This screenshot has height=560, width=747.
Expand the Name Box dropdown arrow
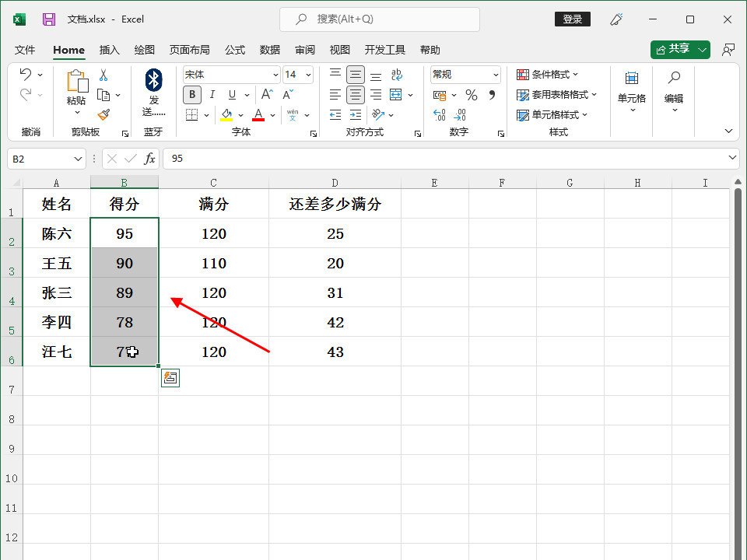coord(78,159)
